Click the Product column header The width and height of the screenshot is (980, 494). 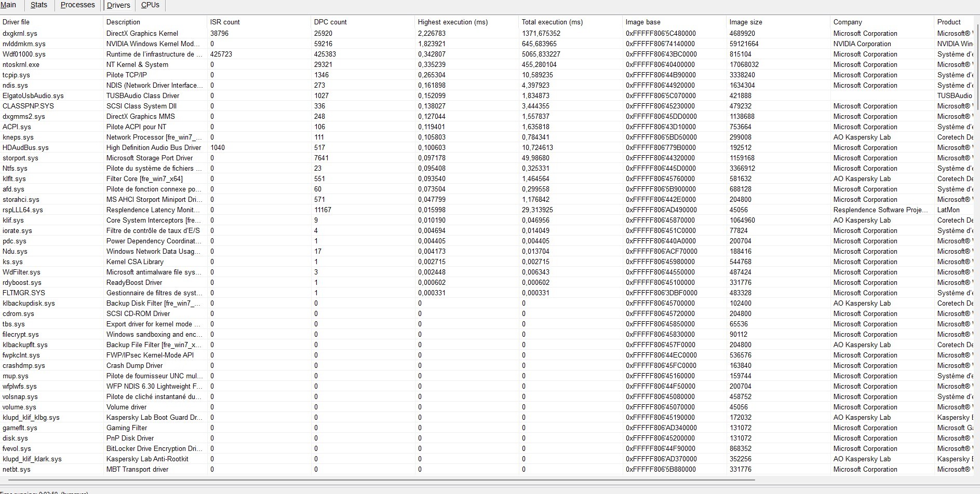[x=955, y=22]
